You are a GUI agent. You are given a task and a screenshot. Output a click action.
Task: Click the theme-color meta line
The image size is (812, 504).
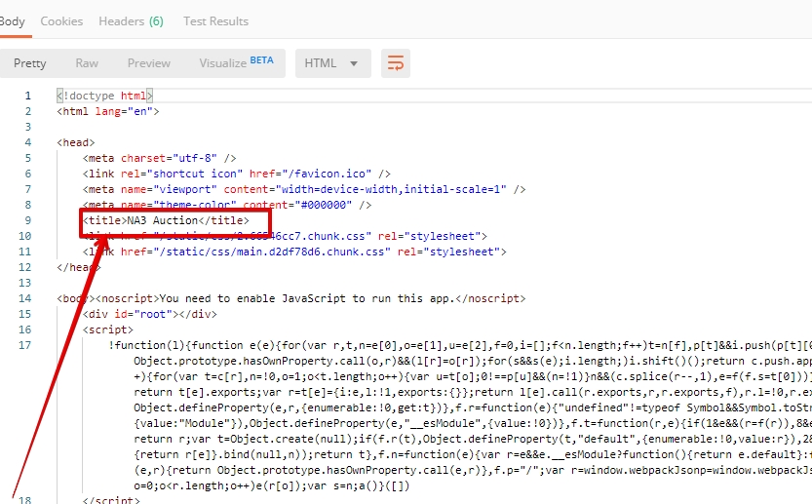(x=227, y=205)
